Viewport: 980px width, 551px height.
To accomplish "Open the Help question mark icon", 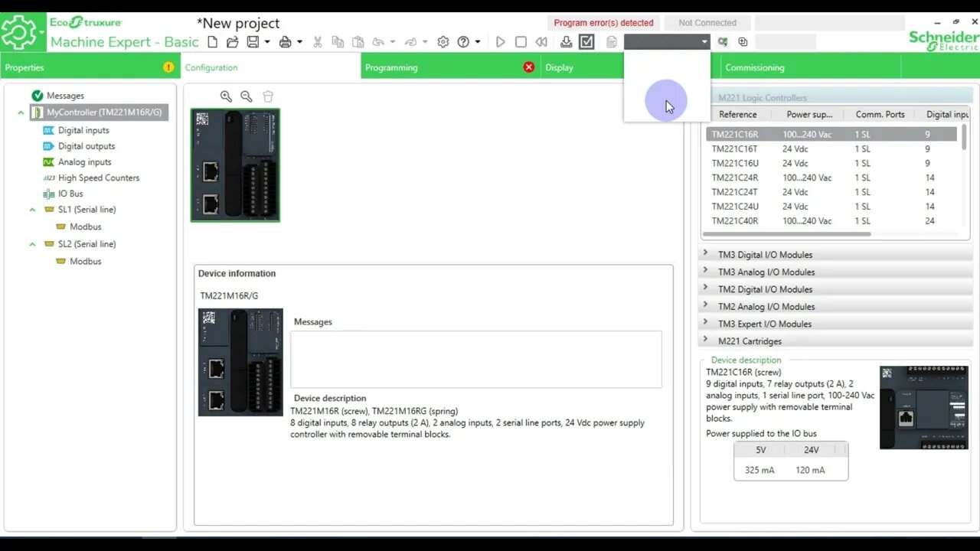I will tap(463, 42).
